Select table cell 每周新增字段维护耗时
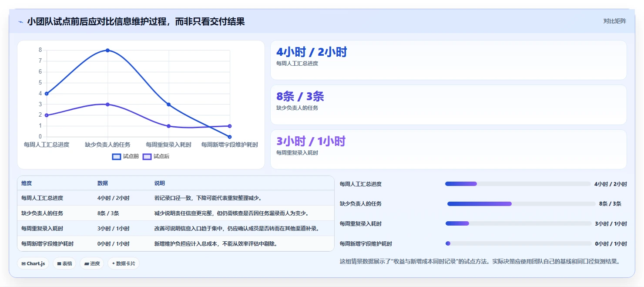The image size is (644, 287). click(47, 244)
